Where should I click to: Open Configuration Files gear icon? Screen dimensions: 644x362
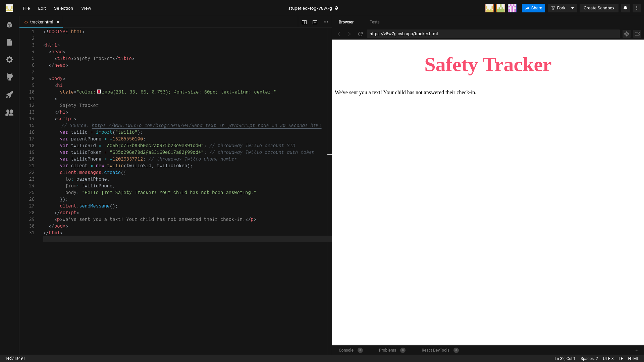tap(9, 60)
